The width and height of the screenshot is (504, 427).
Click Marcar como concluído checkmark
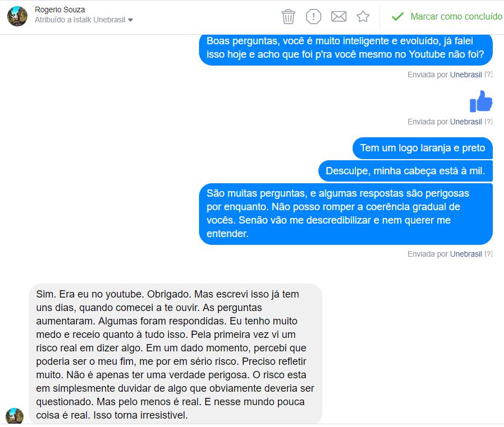(446, 16)
